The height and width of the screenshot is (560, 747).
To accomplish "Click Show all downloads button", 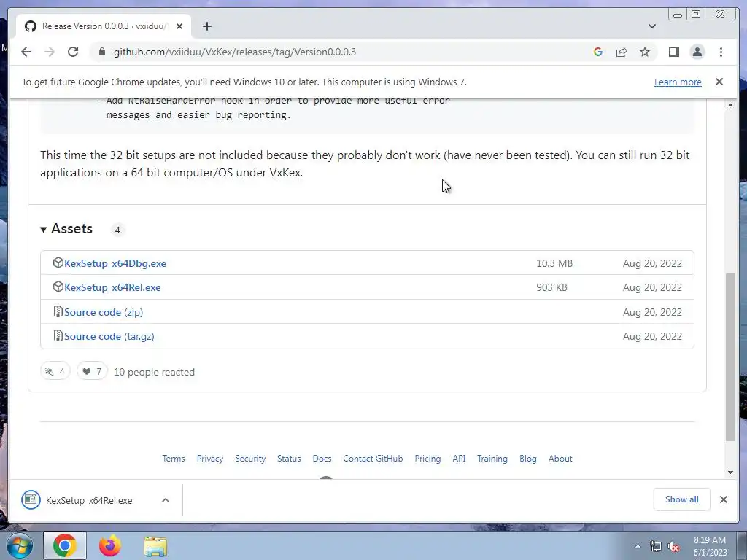I will [x=682, y=499].
